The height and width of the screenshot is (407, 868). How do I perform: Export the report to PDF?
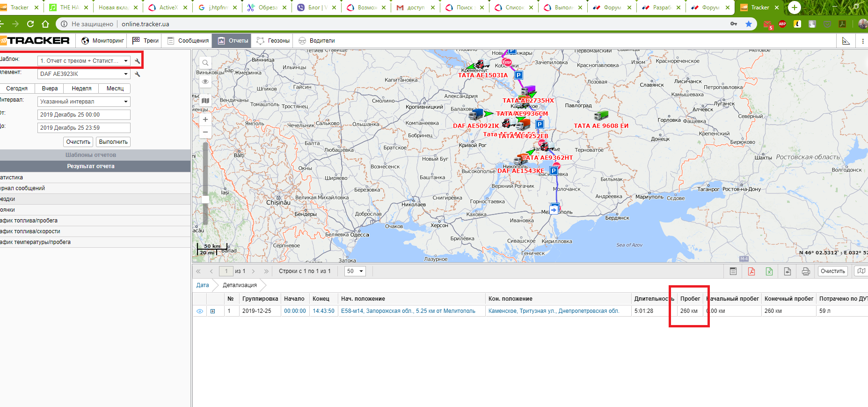pos(751,271)
